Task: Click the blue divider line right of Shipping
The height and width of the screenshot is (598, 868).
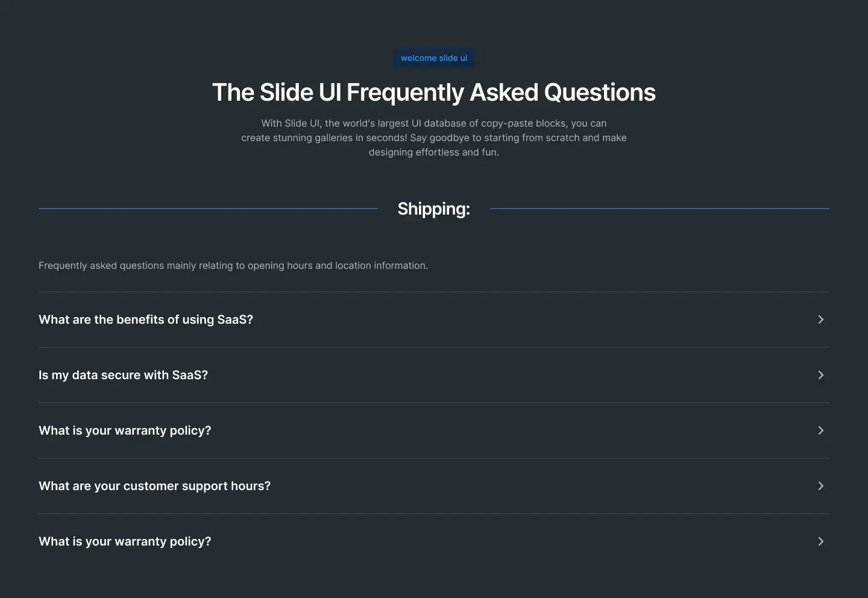Action: 659,209
